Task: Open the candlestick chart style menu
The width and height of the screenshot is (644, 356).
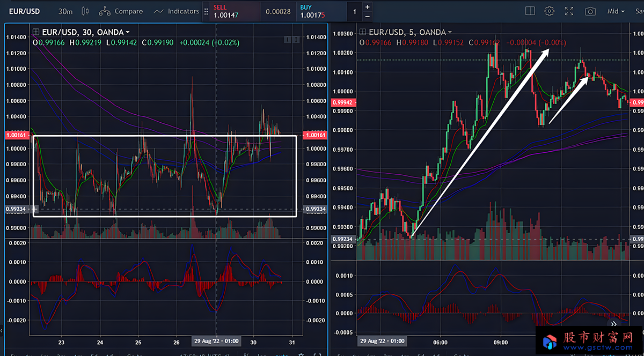Action: coord(85,11)
